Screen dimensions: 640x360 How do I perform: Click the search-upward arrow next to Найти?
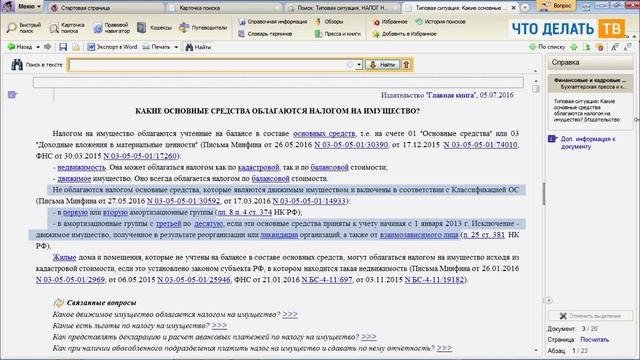406,64
